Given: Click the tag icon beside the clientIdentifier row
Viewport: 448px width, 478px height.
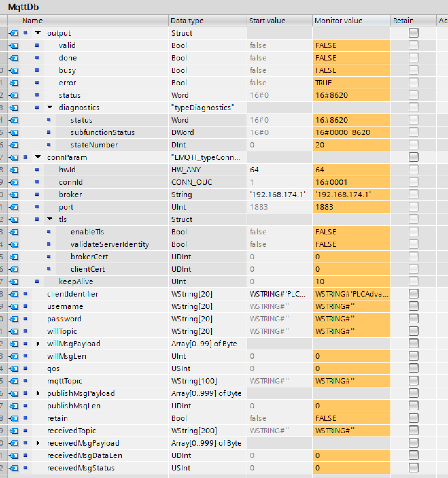Looking at the screenshot, I should click(14, 294).
